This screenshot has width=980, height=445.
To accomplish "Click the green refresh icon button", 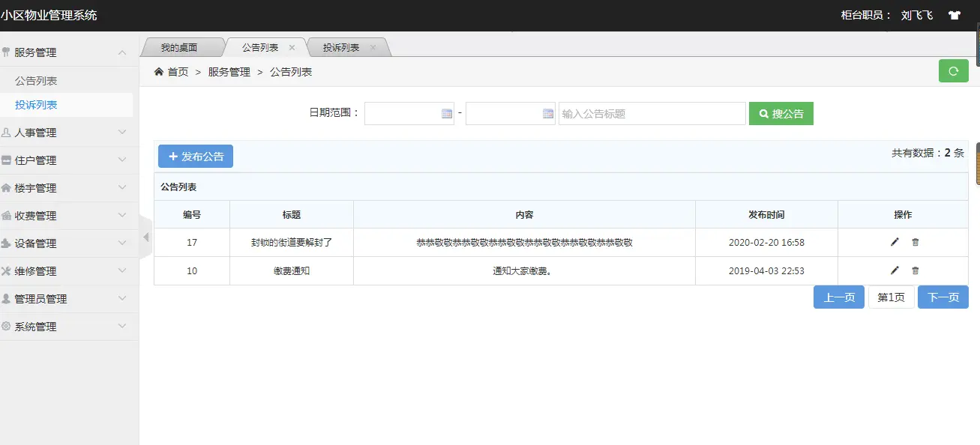I will pos(953,71).
